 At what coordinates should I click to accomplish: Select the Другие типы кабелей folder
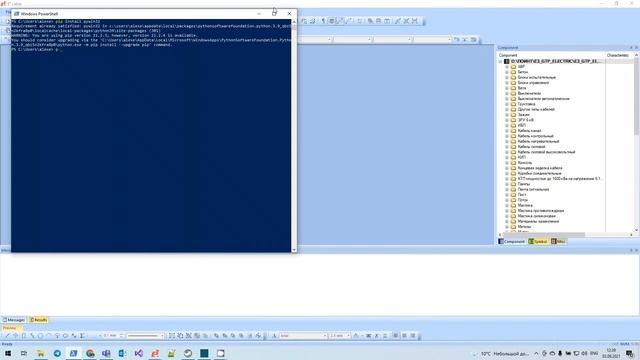[536, 109]
